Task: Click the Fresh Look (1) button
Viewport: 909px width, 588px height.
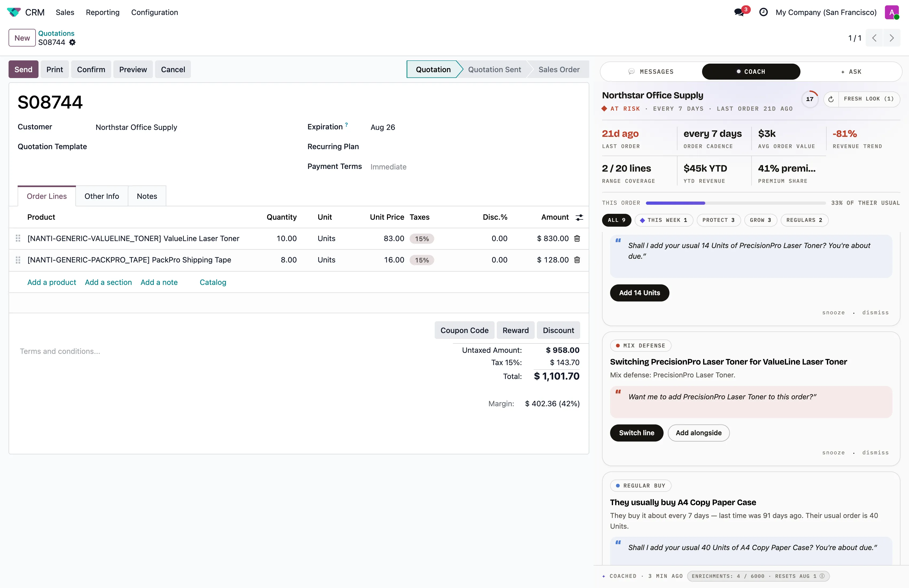Action: pyautogui.click(x=869, y=99)
